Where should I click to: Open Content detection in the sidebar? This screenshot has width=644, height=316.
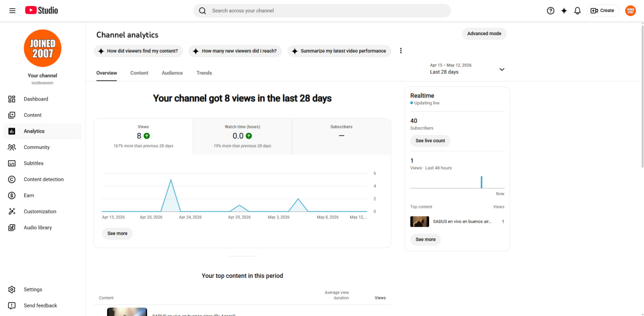point(43,179)
